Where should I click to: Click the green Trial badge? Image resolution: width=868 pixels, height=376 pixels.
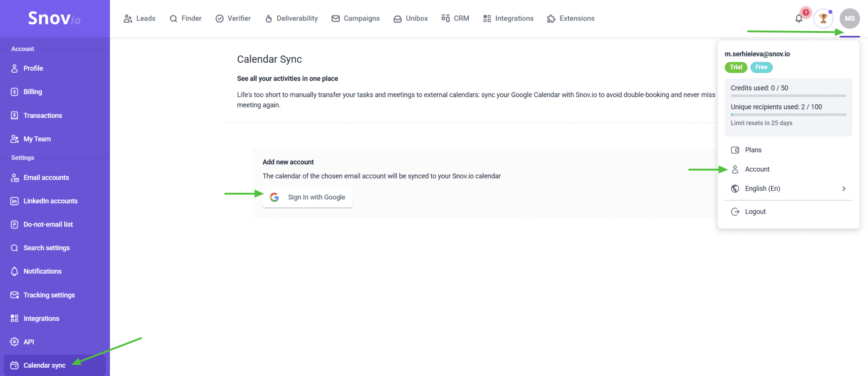[735, 67]
